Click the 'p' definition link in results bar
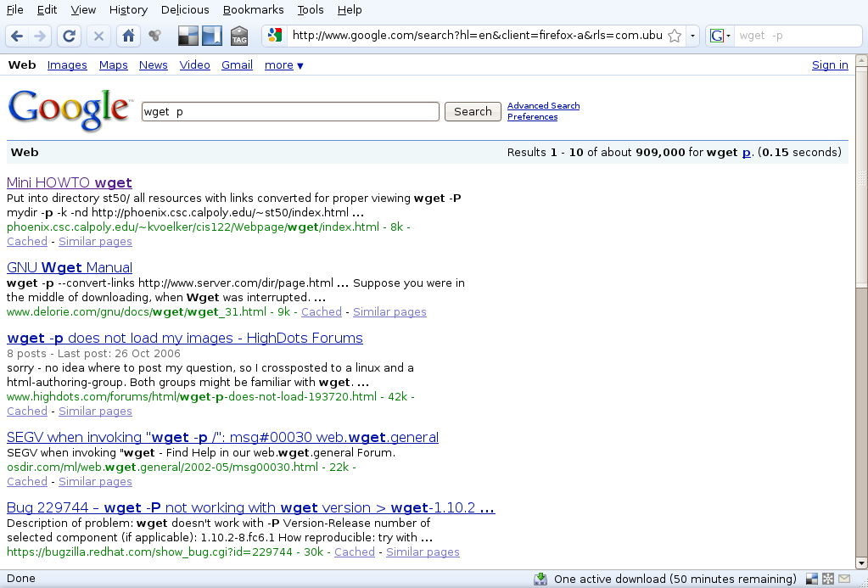 (746, 153)
